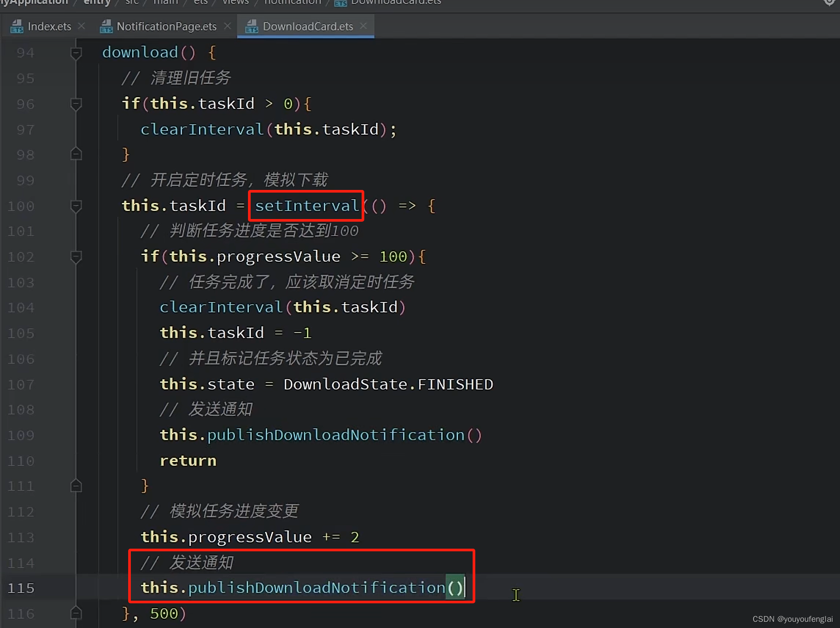
Task: Click the Index.ets file type icon
Action: [x=17, y=26]
